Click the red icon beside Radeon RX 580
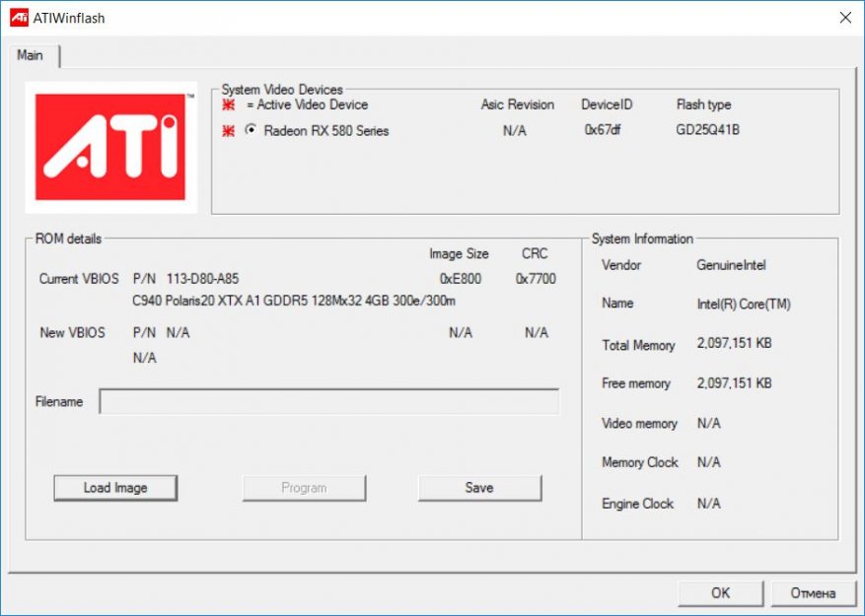Screen dimensions: 865x616 click(229, 131)
